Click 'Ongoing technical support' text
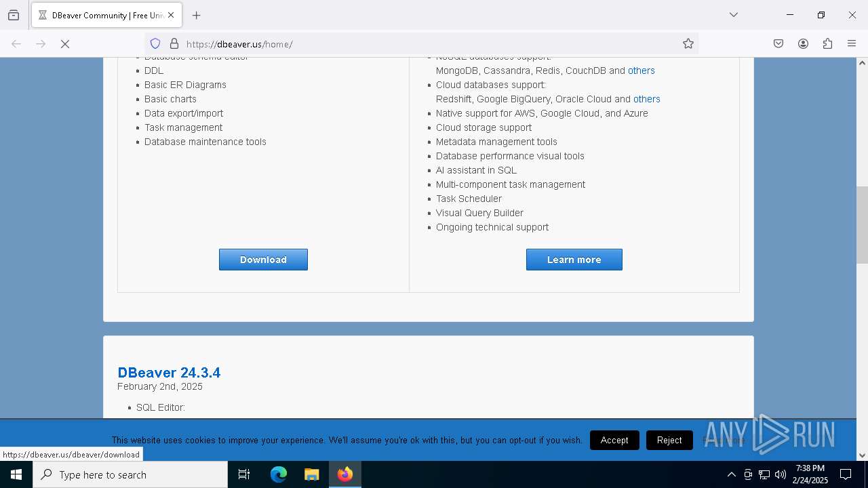 [x=492, y=227]
